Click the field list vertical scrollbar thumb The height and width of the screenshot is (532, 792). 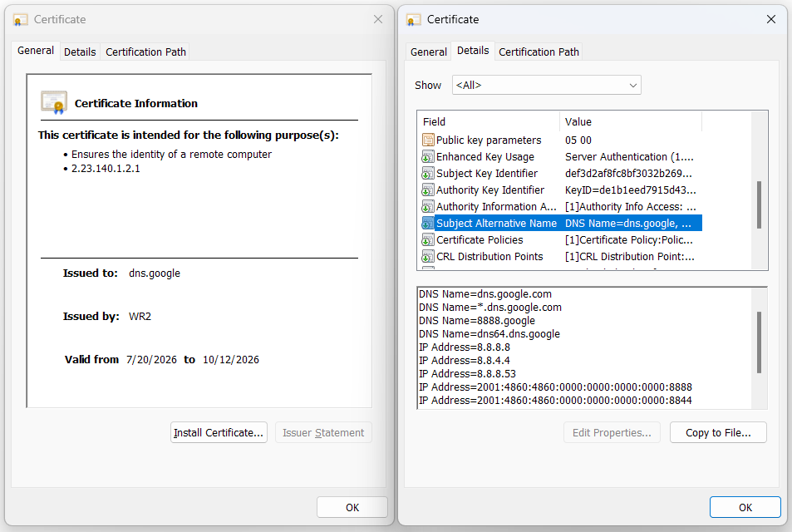(x=759, y=204)
